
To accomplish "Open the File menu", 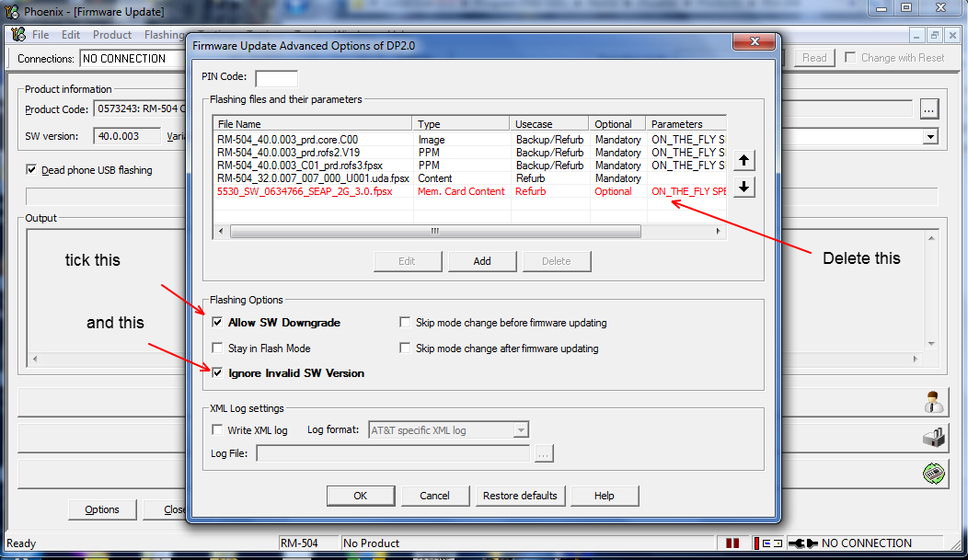I will pos(40,35).
